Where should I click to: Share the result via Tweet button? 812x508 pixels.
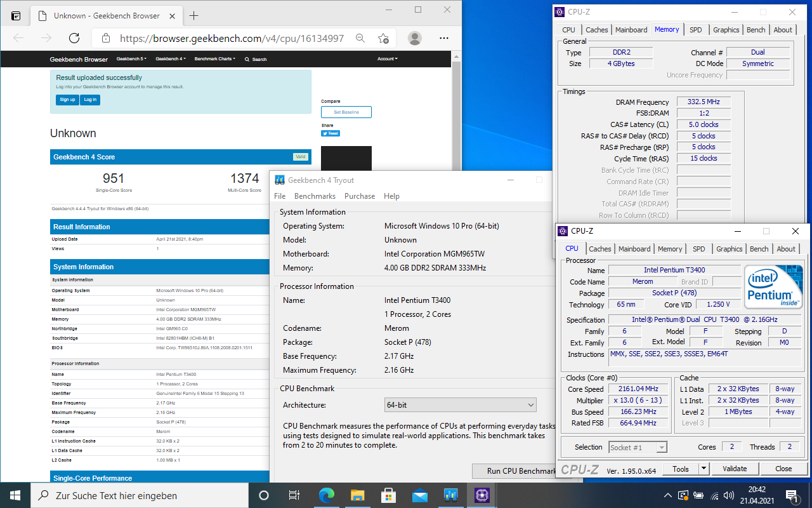pyautogui.click(x=331, y=133)
